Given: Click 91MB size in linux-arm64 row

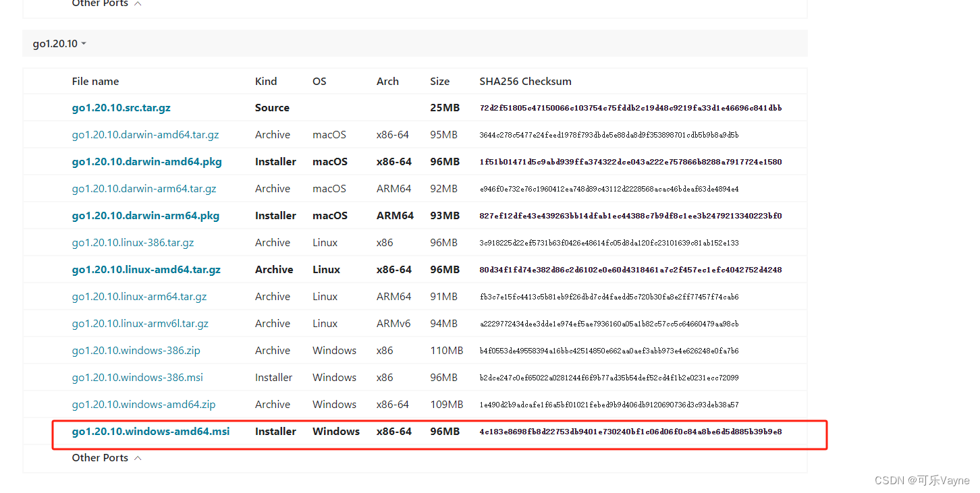Looking at the screenshot, I should [443, 297].
